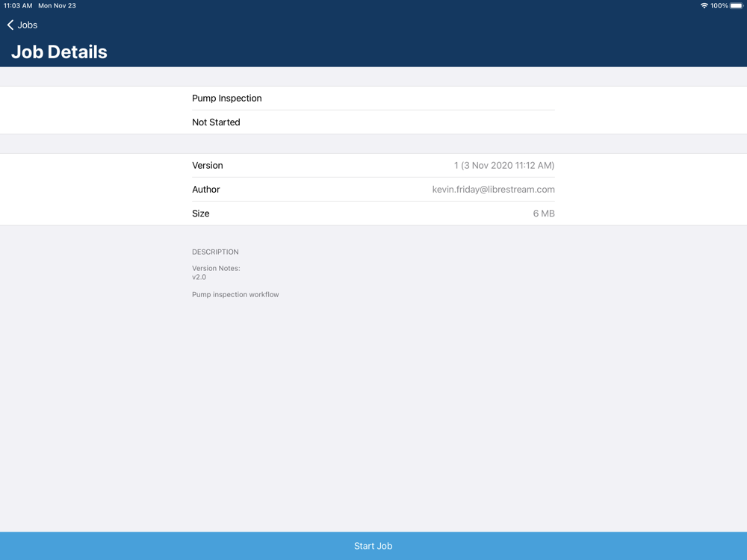Select the Version label
The height and width of the screenshot is (560, 747).
207,165
